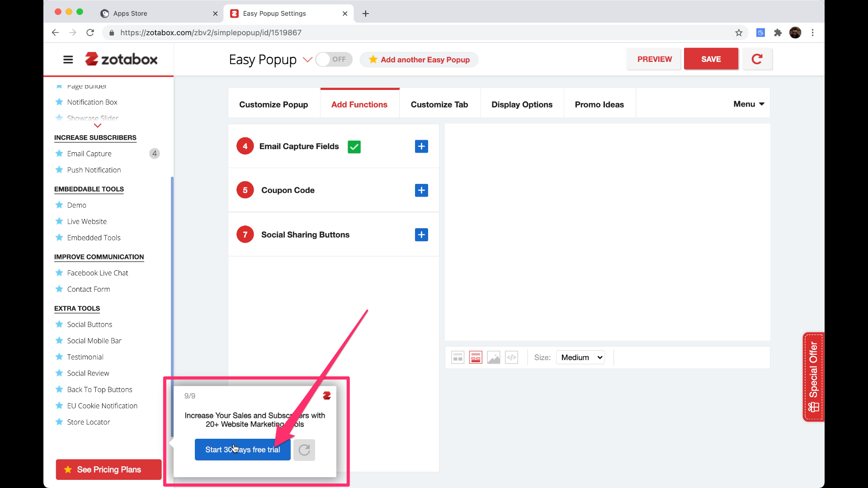Open the popup PREVIEW
868x488 pixels.
coord(654,59)
